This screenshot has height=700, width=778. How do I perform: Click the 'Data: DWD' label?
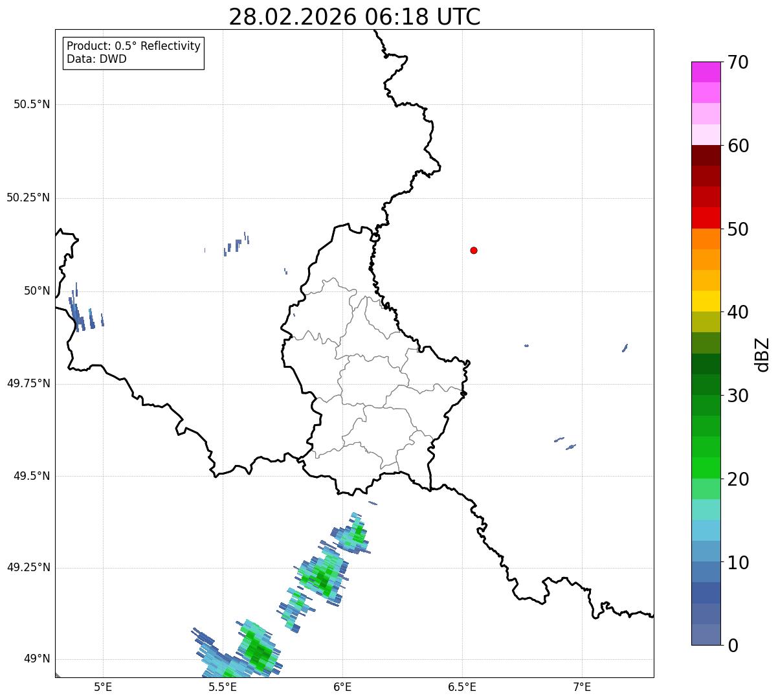pyautogui.click(x=96, y=59)
